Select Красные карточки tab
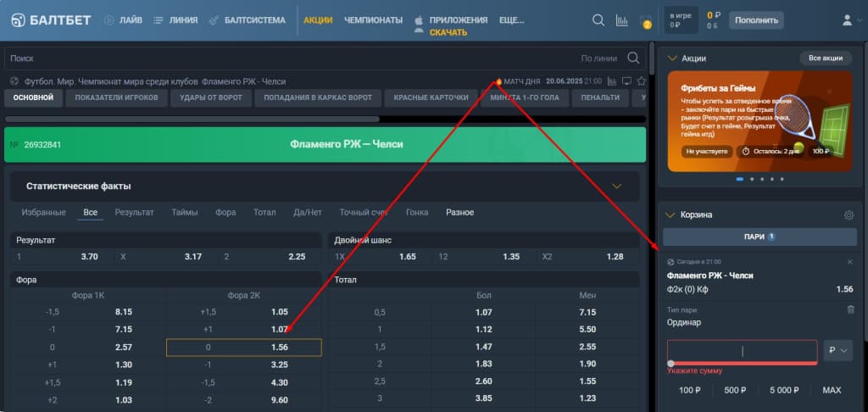Image resolution: width=868 pixels, height=412 pixels. pos(431,98)
